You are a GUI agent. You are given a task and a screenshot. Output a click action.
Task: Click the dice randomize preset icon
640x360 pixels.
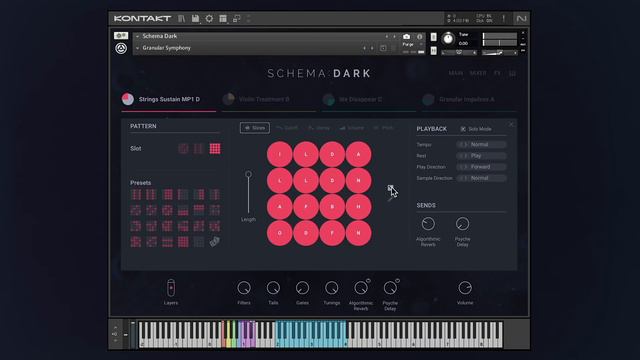pos(215,242)
